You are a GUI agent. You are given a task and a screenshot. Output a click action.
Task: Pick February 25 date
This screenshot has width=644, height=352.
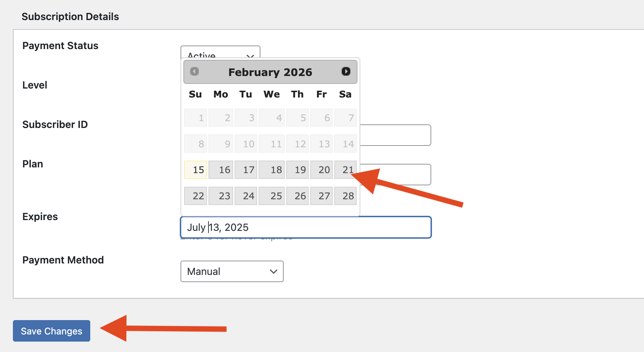point(271,196)
